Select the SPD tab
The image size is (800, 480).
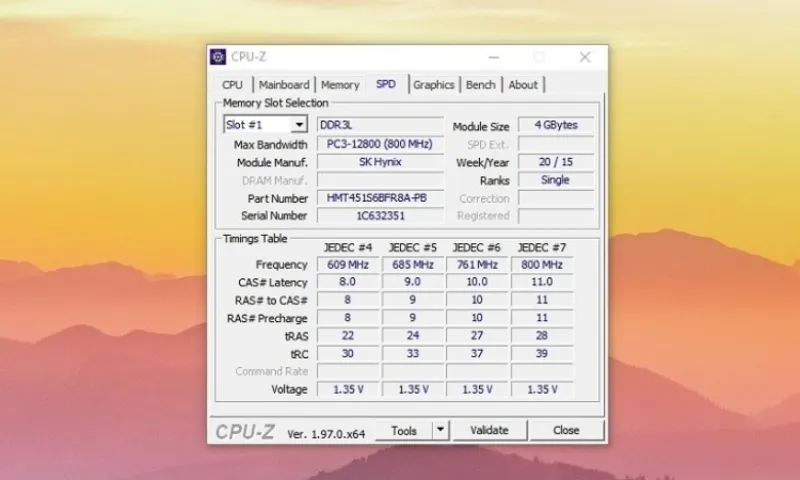[386, 84]
